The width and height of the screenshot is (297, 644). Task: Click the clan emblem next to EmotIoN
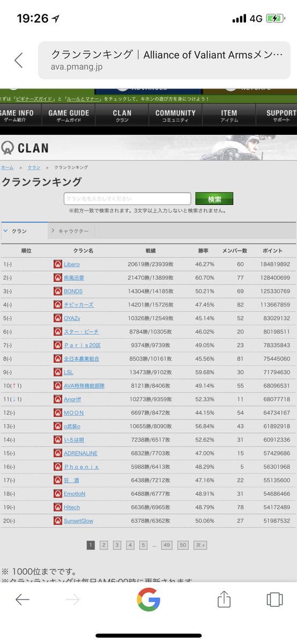point(58,493)
